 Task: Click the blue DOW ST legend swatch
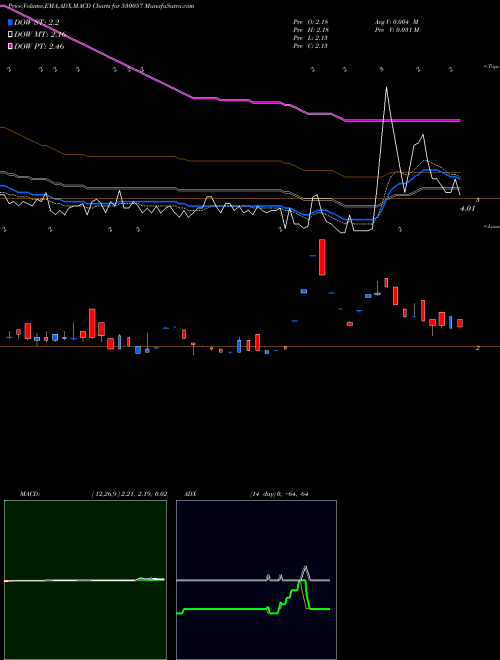pos(11,22)
